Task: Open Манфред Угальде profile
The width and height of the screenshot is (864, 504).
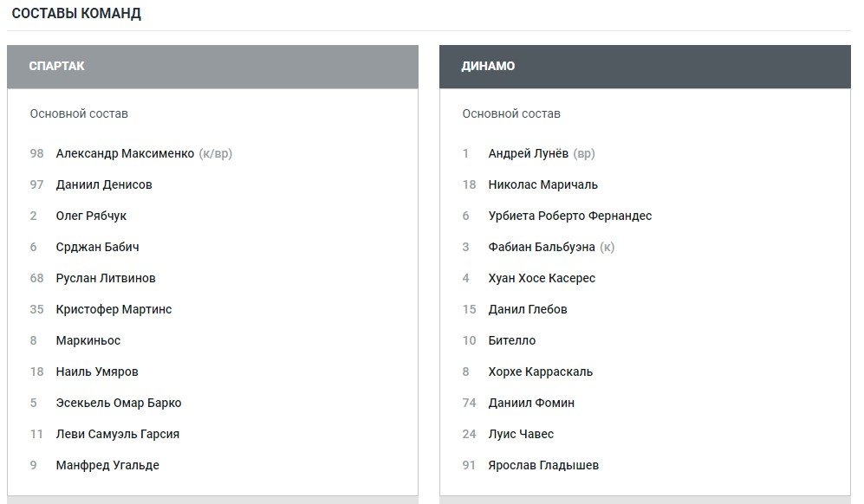Action: tap(107, 465)
